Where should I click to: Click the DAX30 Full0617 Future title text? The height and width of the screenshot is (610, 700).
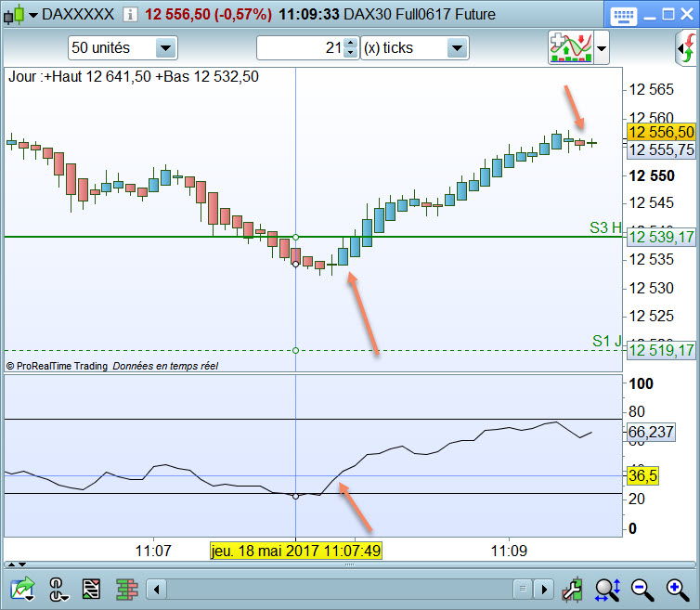click(x=420, y=14)
